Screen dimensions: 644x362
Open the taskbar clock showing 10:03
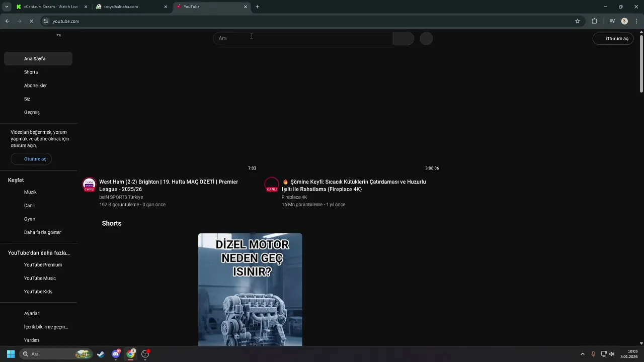(x=629, y=354)
